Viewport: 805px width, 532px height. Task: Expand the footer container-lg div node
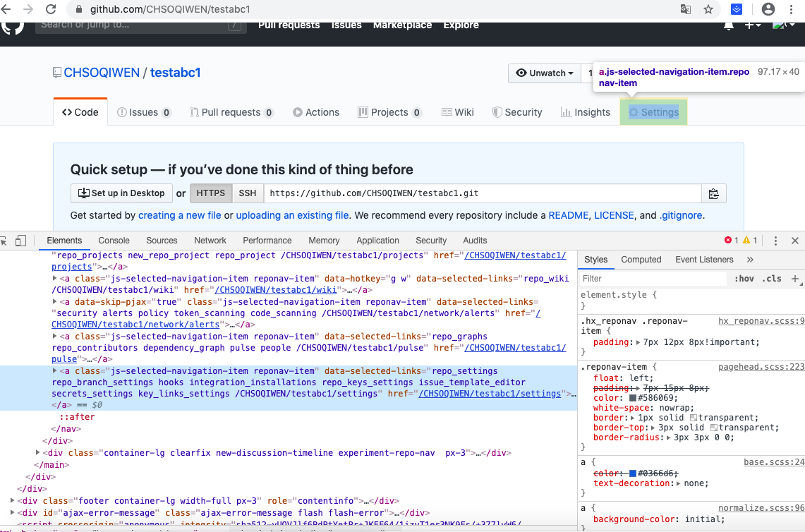(12, 501)
